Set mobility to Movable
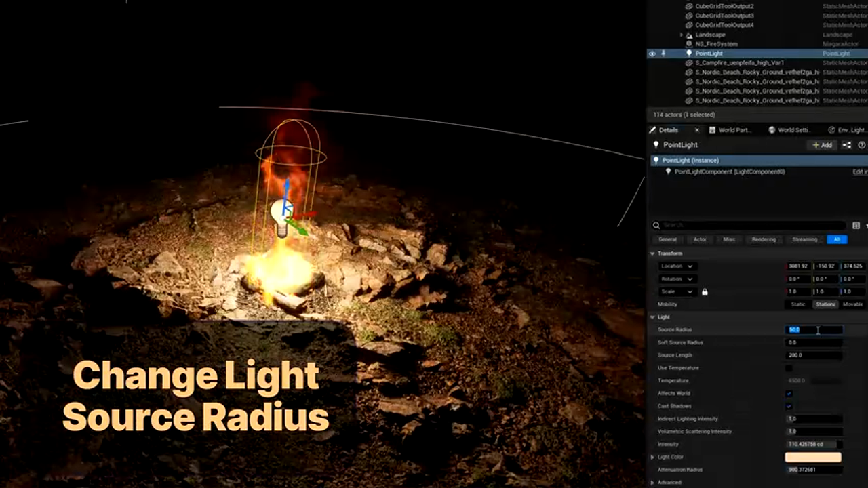 [x=852, y=304]
